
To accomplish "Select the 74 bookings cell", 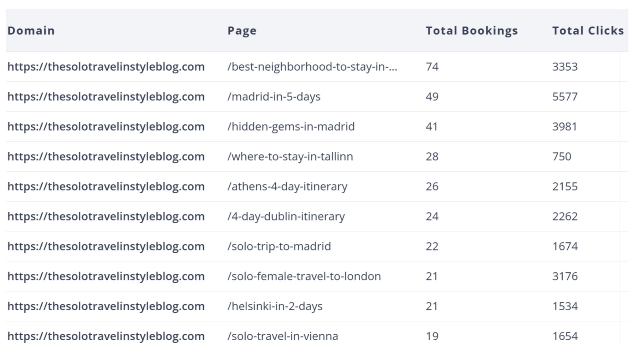I will coord(432,67).
